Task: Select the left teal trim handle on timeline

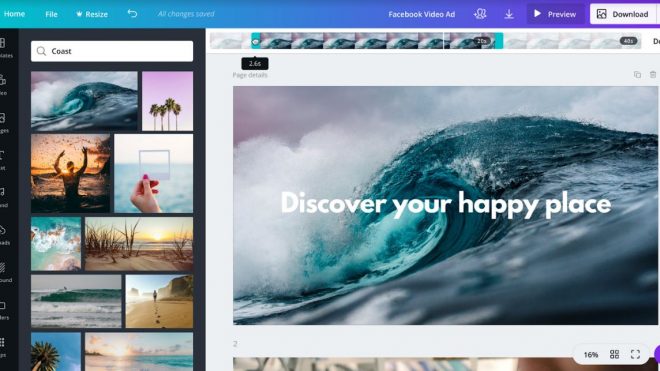Action: pos(255,41)
